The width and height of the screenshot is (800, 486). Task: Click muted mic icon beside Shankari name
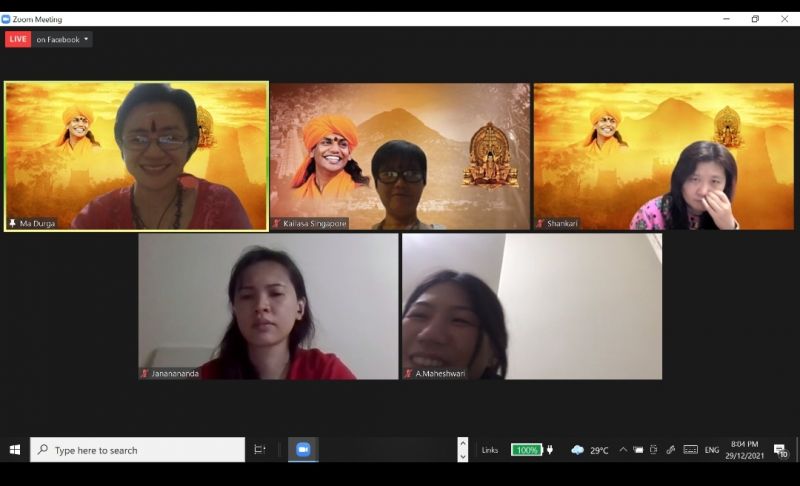tap(540, 223)
